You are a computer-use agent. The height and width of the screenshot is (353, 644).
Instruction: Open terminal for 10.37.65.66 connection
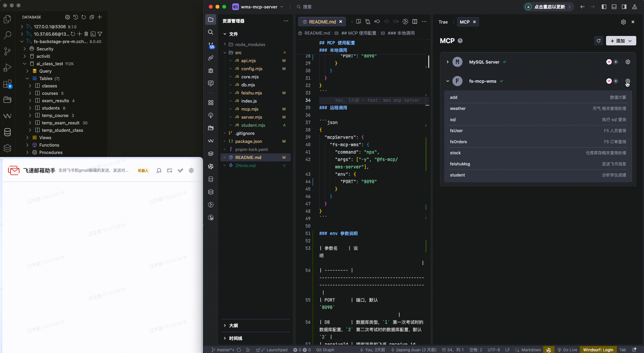click(x=93, y=34)
